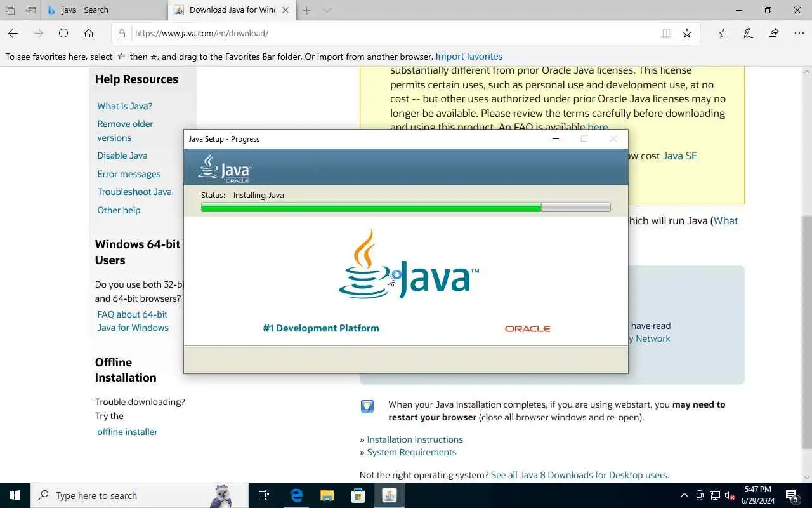Click the Java logo in setup header
Image resolution: width=812 pixels, height=508 pixels.
(x=225, y=168)
